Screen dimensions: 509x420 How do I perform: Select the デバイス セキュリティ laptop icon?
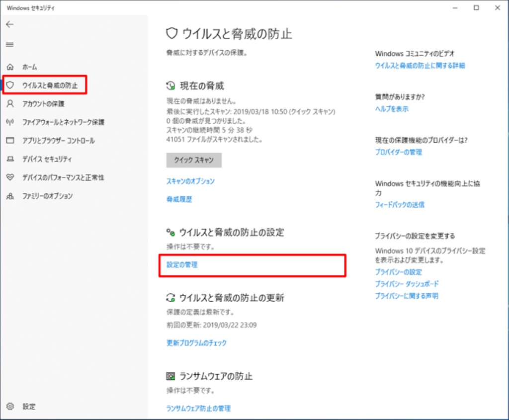[x=10, y=159]
